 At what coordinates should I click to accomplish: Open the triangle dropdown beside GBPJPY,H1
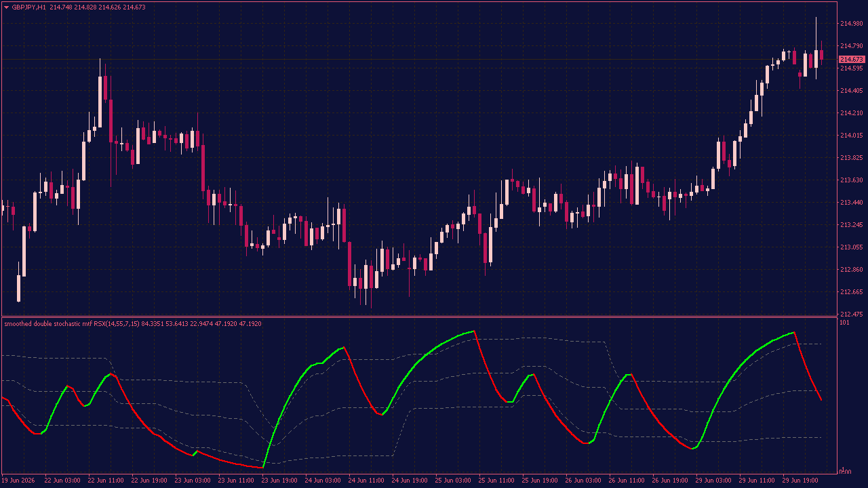pyautogui.click(x=7, y=7)
